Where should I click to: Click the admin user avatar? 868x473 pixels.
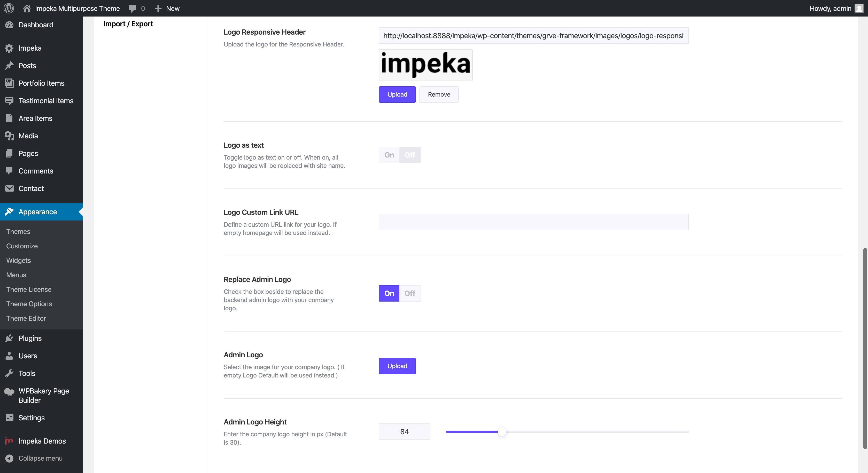pos(859,8)
